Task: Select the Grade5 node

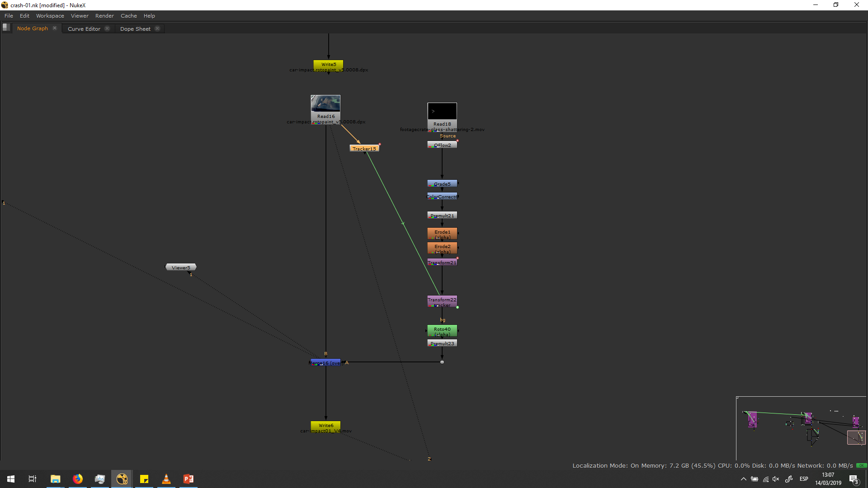Action: tap(442, 184)
